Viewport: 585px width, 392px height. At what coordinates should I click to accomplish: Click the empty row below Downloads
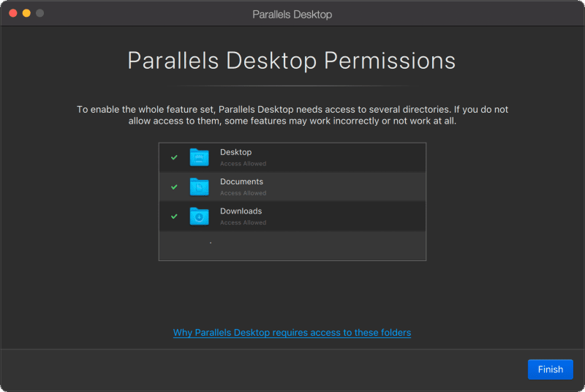[x=292, y=245]
